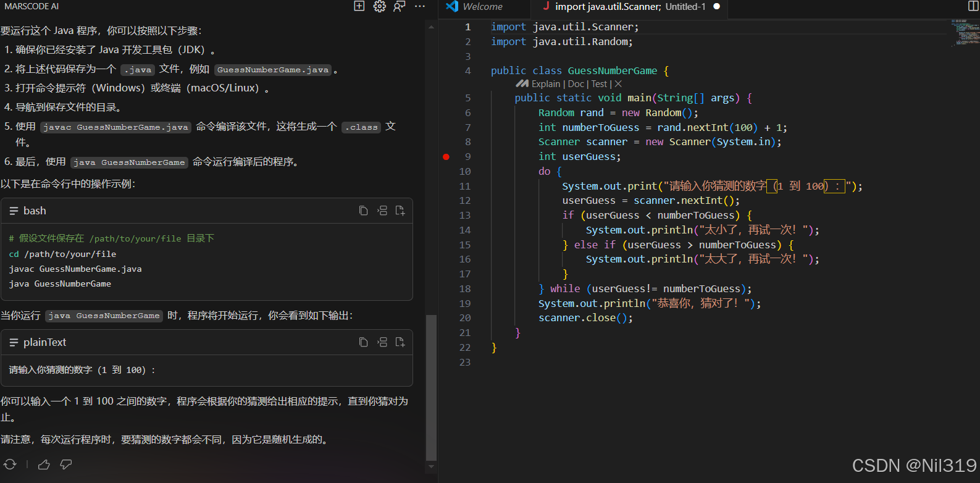Click the unsaved dot on Untitled-1 tab
The height and width of the screenshot is (483, 980).
[x=717, y=6]
